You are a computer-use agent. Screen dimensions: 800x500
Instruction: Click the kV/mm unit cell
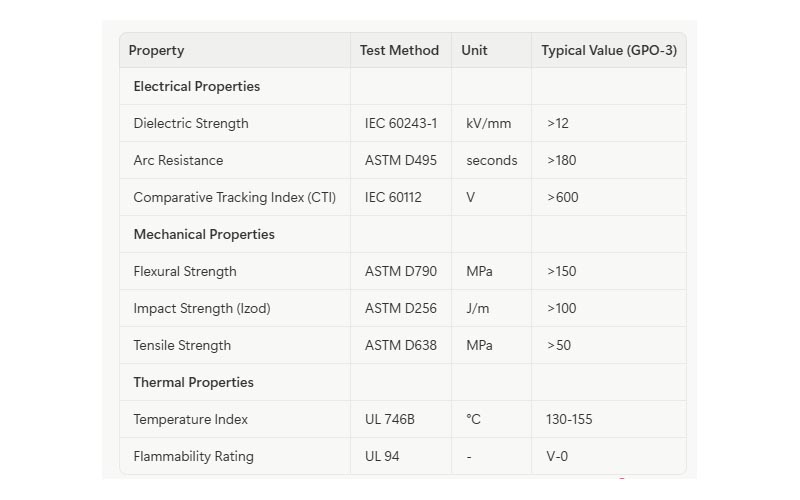488,124
